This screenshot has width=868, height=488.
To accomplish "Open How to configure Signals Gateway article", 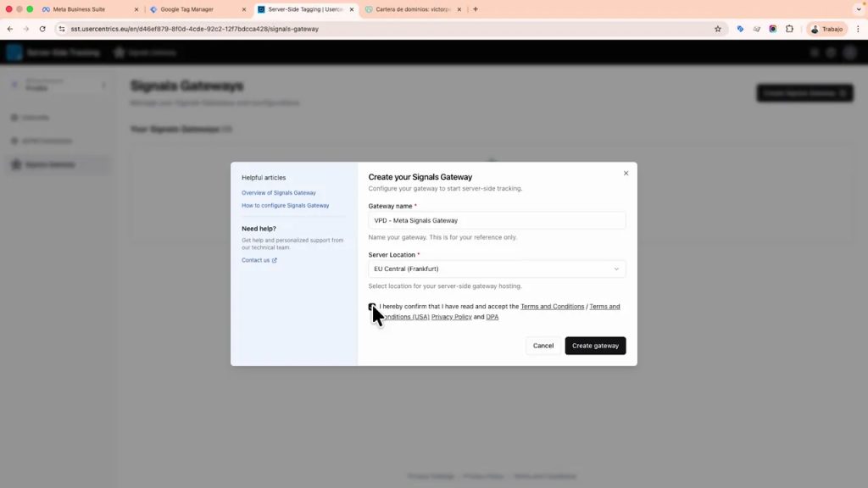I will [x=285, y=205].
